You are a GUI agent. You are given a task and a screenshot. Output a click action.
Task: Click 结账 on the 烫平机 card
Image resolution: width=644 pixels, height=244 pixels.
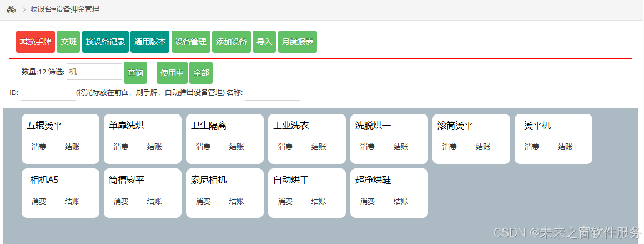[565, 147]
